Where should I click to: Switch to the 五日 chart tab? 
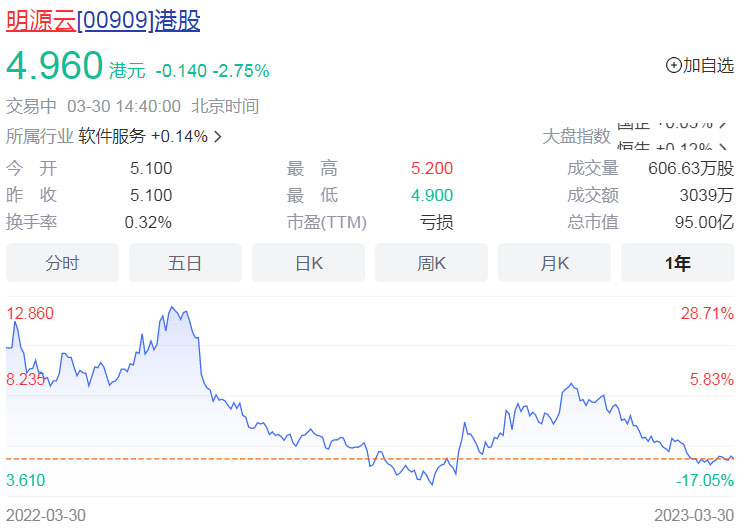(x=185, y=263)
